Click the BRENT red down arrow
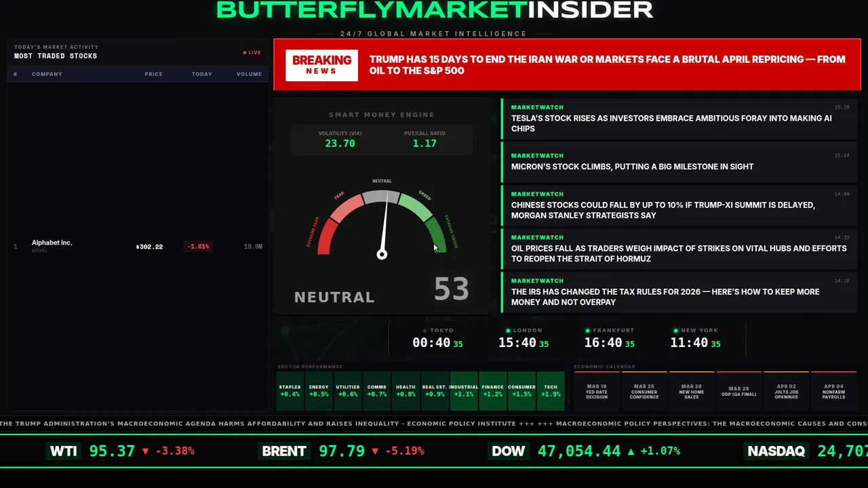This screenshot has height=488, width=868. tap(375, 451)
